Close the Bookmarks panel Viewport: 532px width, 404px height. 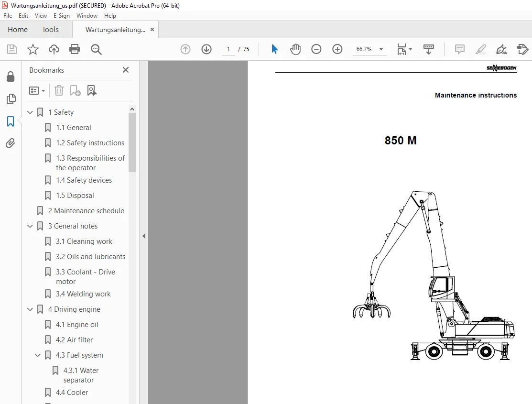(x=126, y=70)
